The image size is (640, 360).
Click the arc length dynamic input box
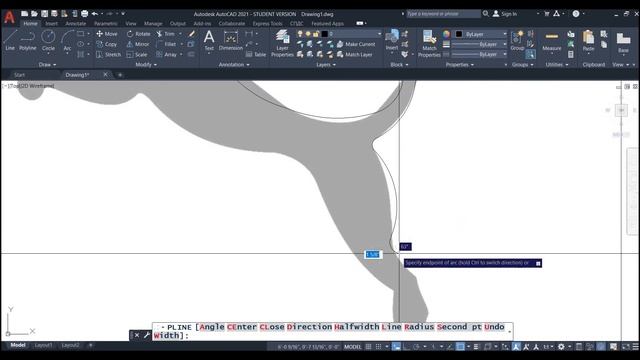point(372,254)
